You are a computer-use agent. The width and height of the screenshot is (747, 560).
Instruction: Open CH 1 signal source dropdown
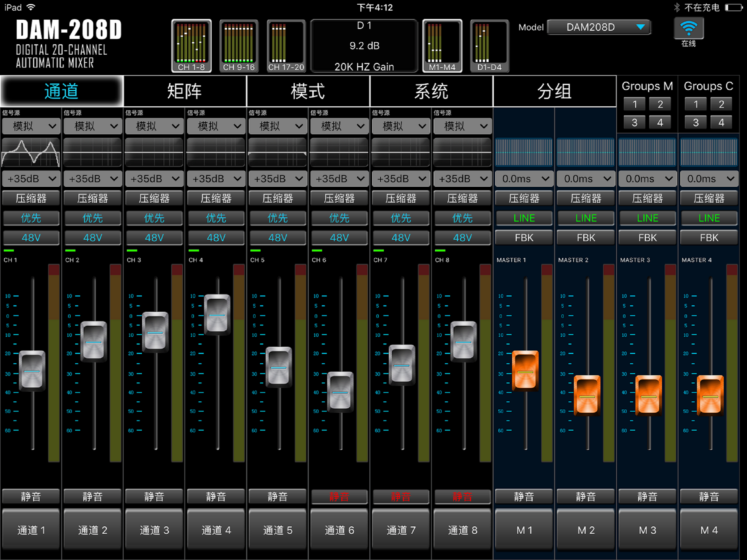pos(31,126)
